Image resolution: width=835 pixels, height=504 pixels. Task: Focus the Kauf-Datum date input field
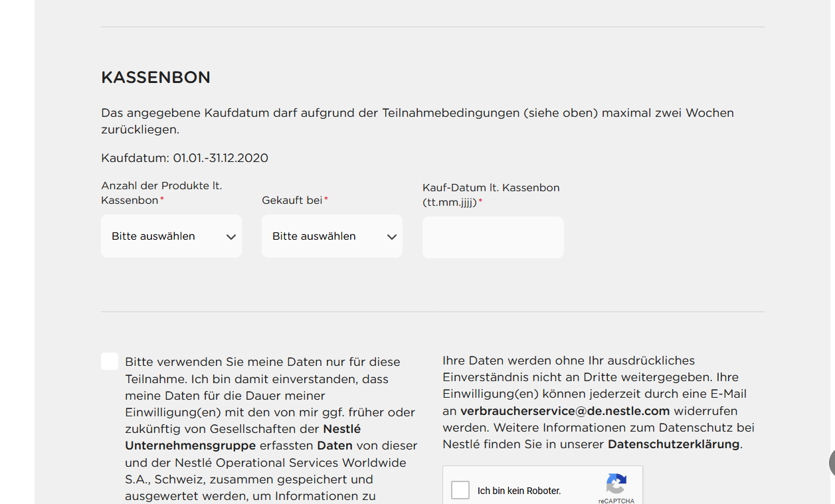coord(493,237)
